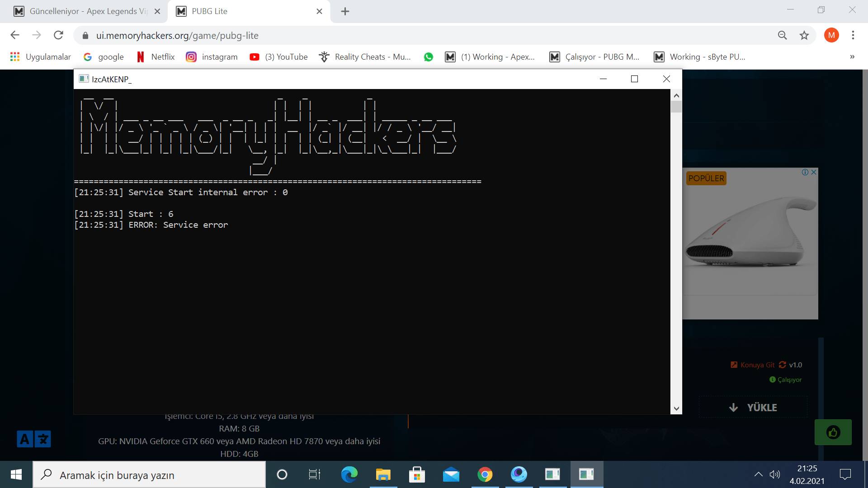
Task: Reload the current page
Action: tap(58, 35)
